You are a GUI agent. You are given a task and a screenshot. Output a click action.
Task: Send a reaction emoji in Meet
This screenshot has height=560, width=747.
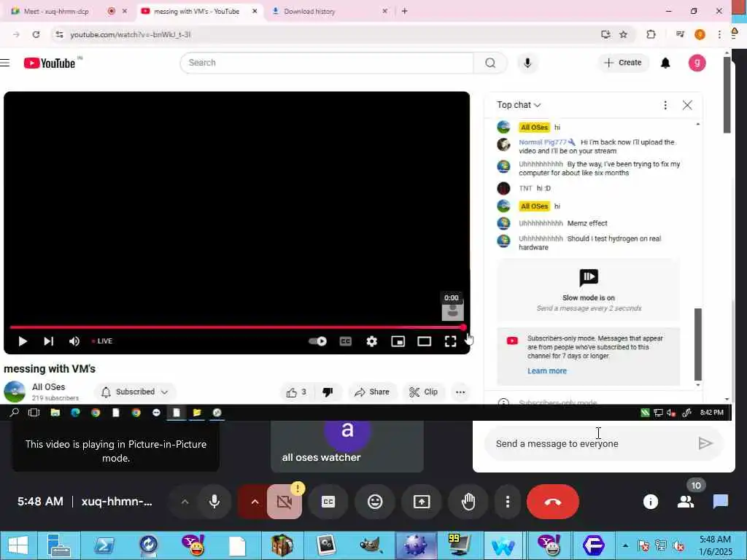tap(375, 502)
